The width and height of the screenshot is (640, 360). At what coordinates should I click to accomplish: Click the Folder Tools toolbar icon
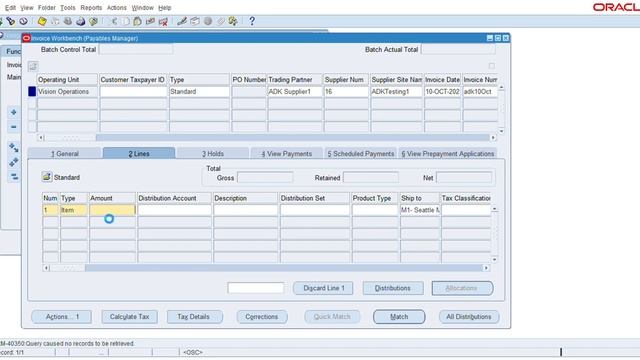233,21
